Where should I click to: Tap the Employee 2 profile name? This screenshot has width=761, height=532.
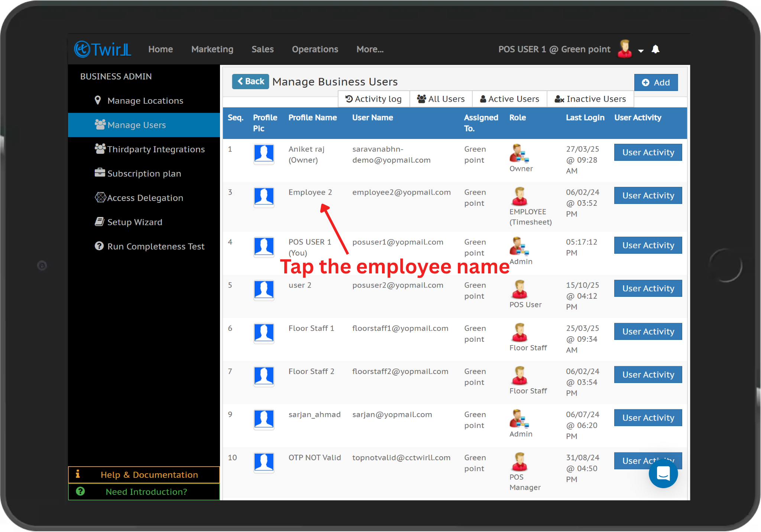click(x=310, y=192)
